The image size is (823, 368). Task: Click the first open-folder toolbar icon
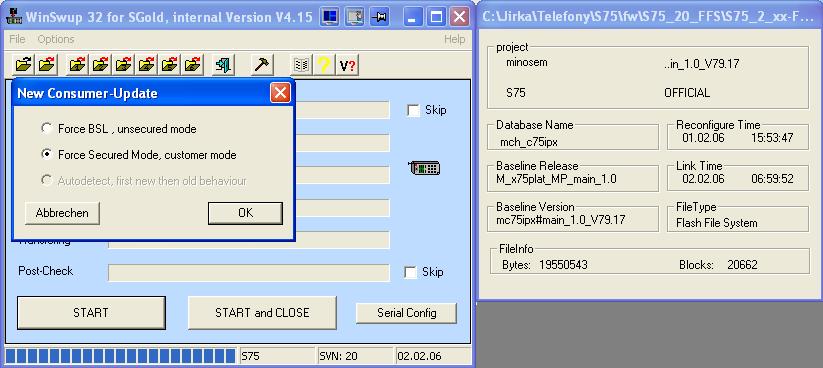click(24, 65)
